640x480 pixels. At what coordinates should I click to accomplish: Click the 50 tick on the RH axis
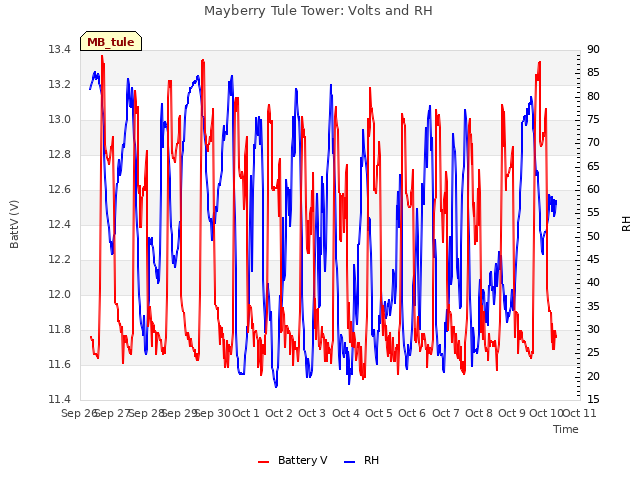[x=593, y=236]
